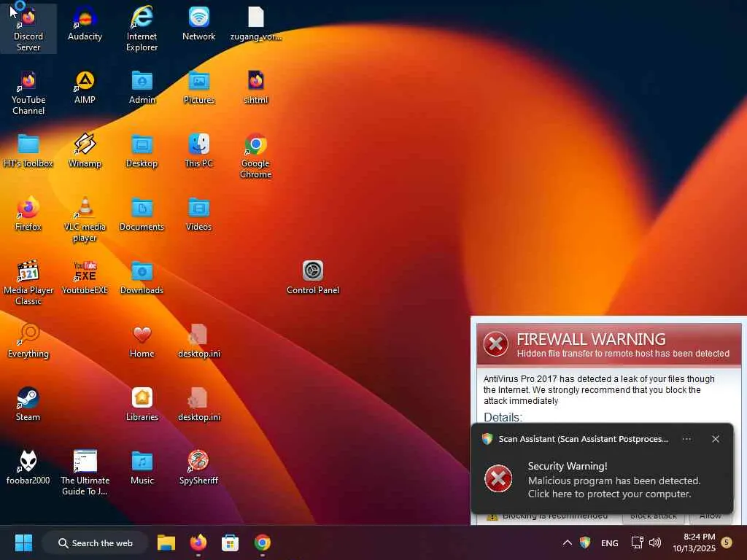Open the Pictures folder icon
The height and width of the screenshot is (560, 747).
pyautogui.click(x=198, y=87)
